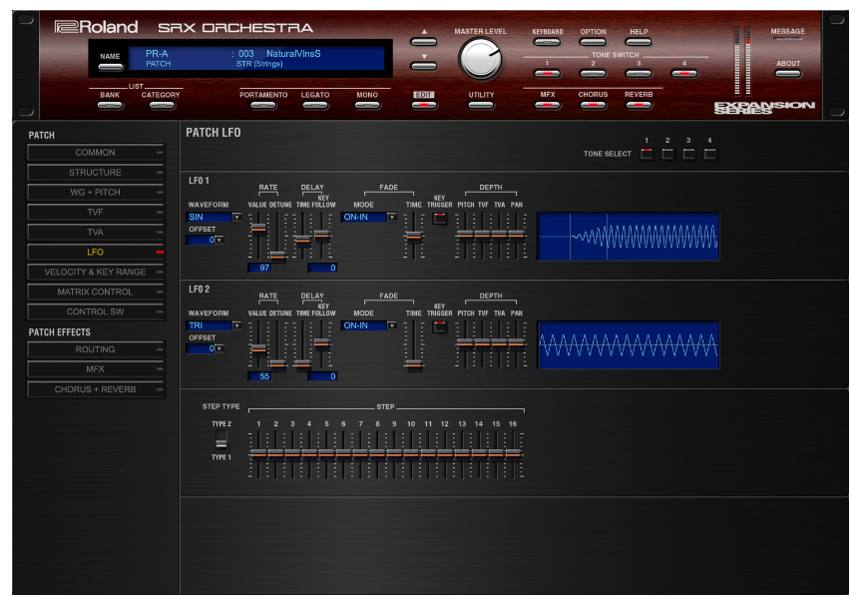Viewport: 868px width, 608px height.
Task: Toggle the EDIT button
Action: (x=423, y=105)
